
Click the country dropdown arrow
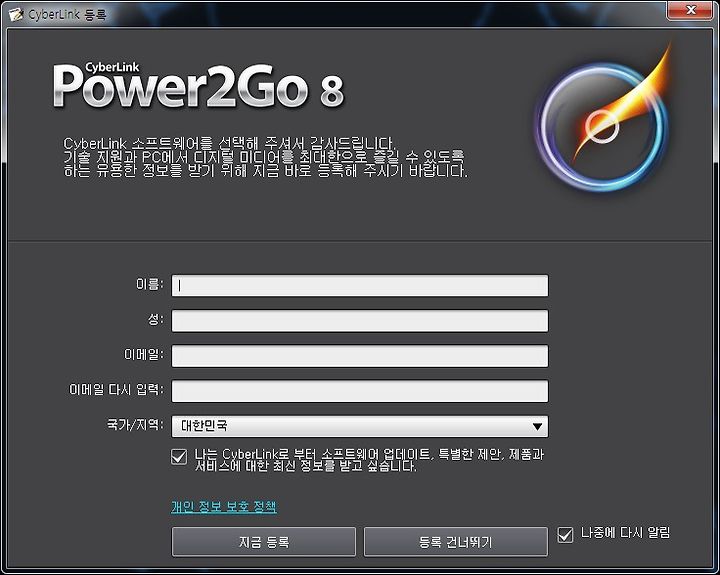pyautogui.click(x=537, y=427)
